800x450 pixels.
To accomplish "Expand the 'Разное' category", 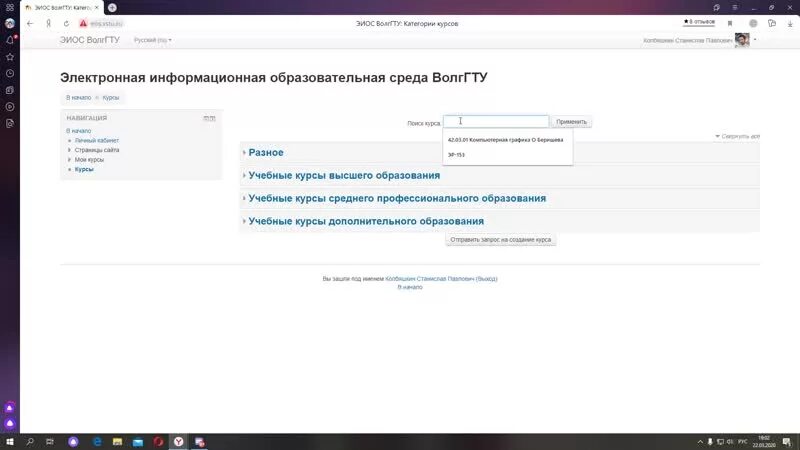I will click(x=266, y=153).
